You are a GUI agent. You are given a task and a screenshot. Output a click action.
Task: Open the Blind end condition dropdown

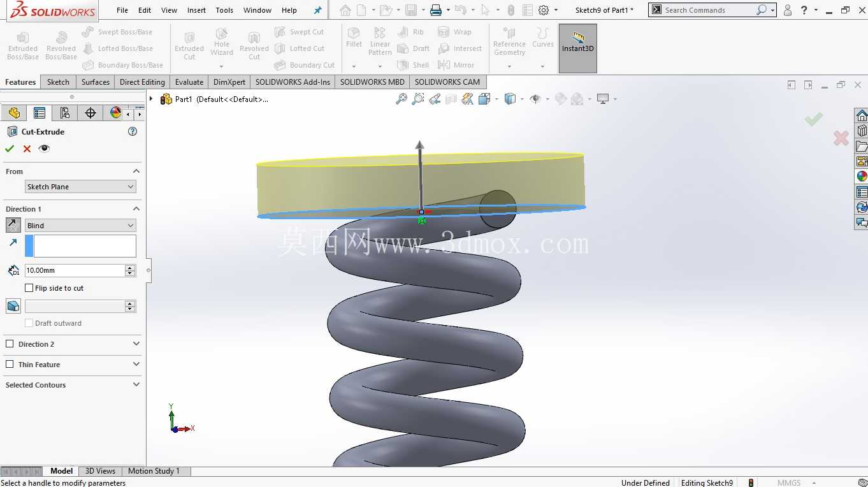point(80,226)
